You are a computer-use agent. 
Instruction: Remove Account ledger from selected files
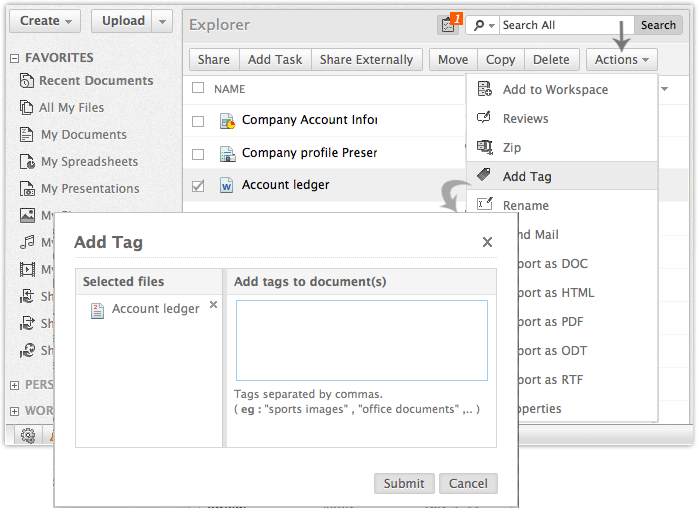click(x=213, y=305)
